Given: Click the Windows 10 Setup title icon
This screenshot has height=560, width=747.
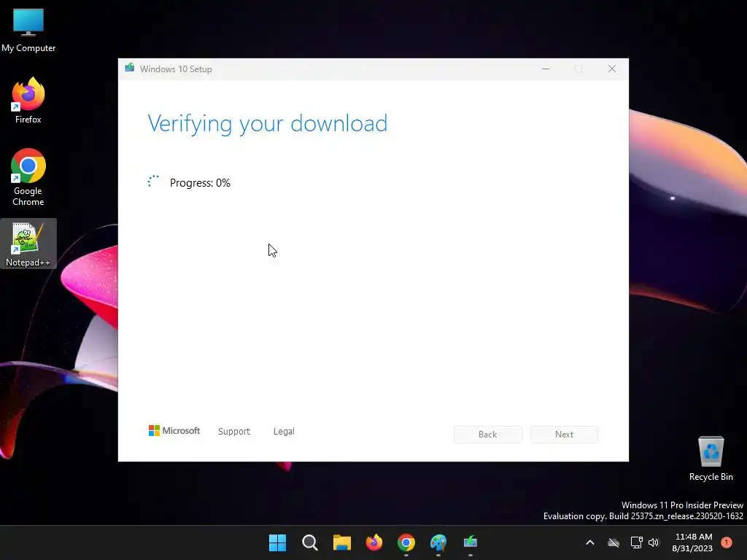Looking at the screenshot, I should [130, 69].
